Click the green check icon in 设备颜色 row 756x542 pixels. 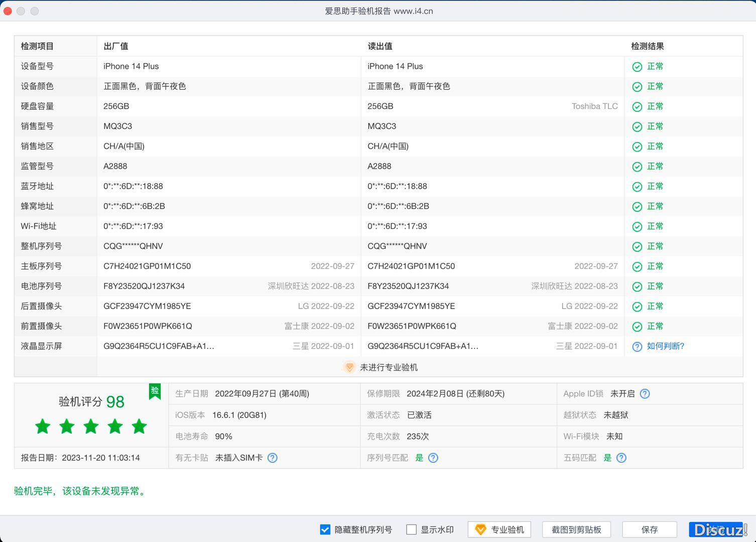[x=637, y=87]
